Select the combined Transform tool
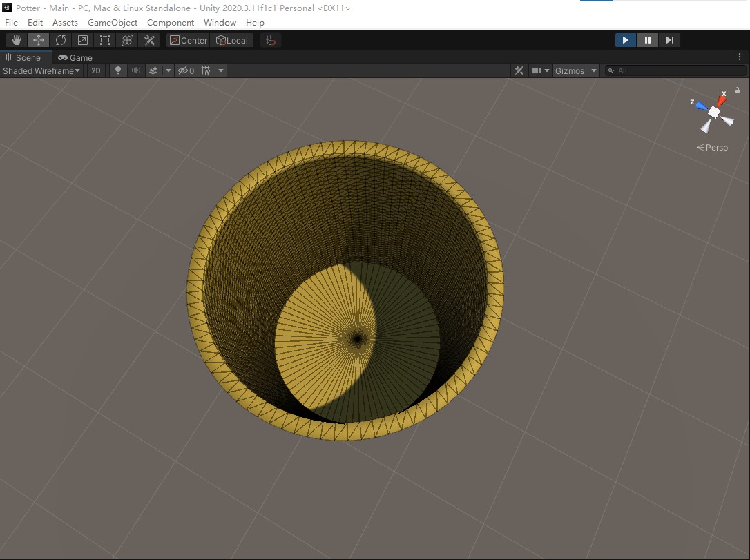This screenshot has width=750, height=560. coord(127,40)
